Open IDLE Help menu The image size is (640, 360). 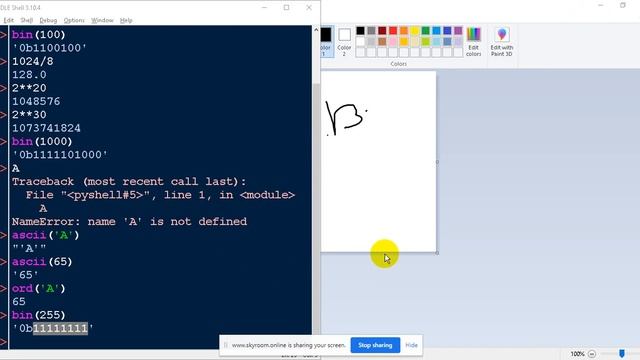126,20
